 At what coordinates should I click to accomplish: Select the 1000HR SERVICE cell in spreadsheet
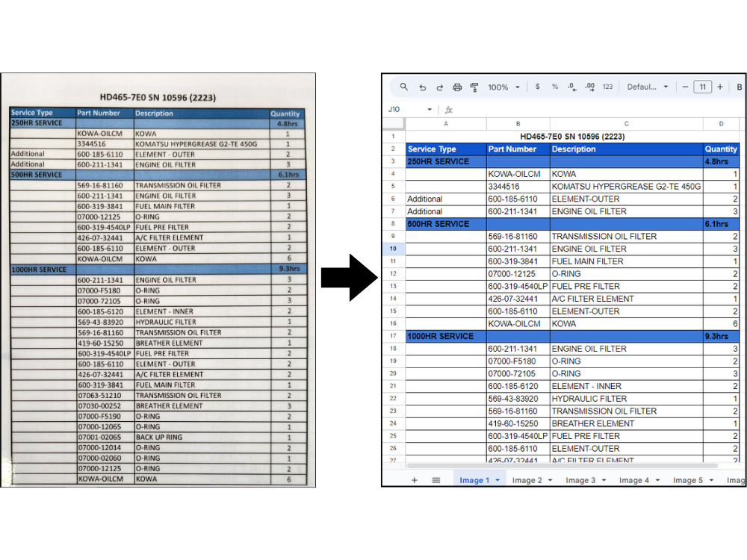coord(446,336)
